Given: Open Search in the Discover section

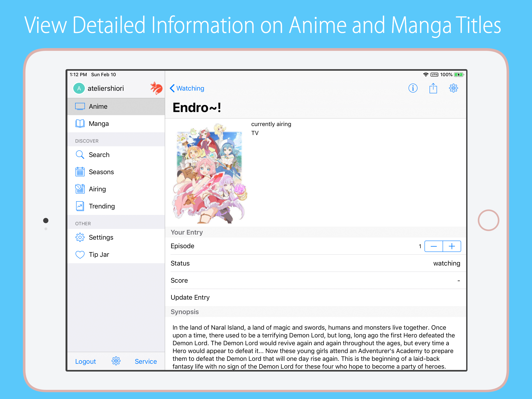Looking at the screenshot, I should pyautogui.click(x=116, y=155).
